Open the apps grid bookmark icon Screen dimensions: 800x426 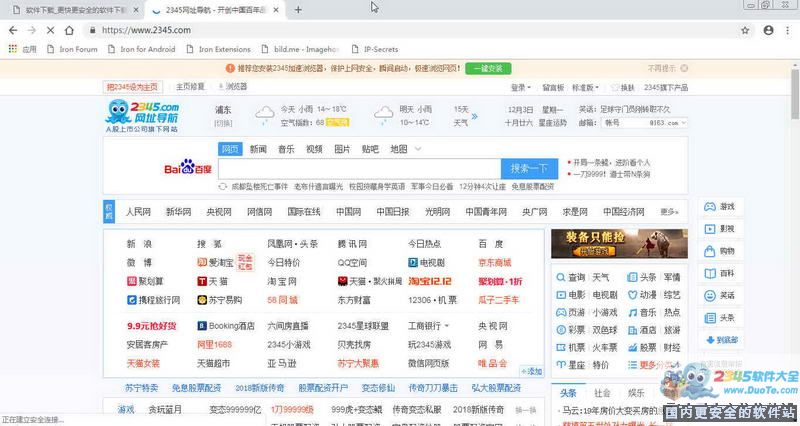point(13,49)
